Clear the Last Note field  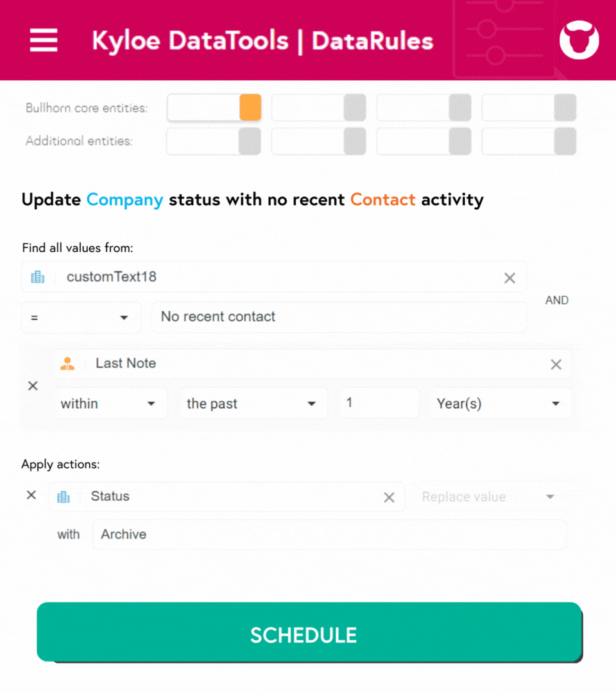(556, 364)
